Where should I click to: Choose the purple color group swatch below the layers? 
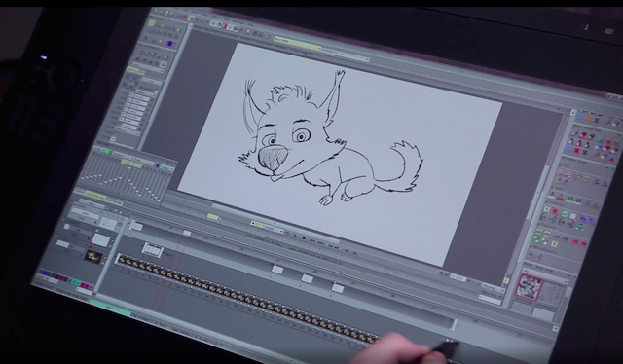(46, 273)
